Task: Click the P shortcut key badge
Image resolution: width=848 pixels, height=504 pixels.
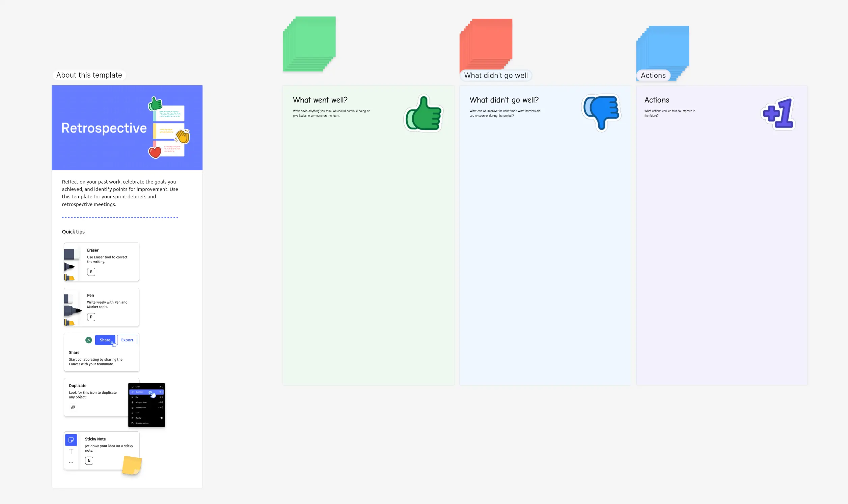Action: pos(91,317)
